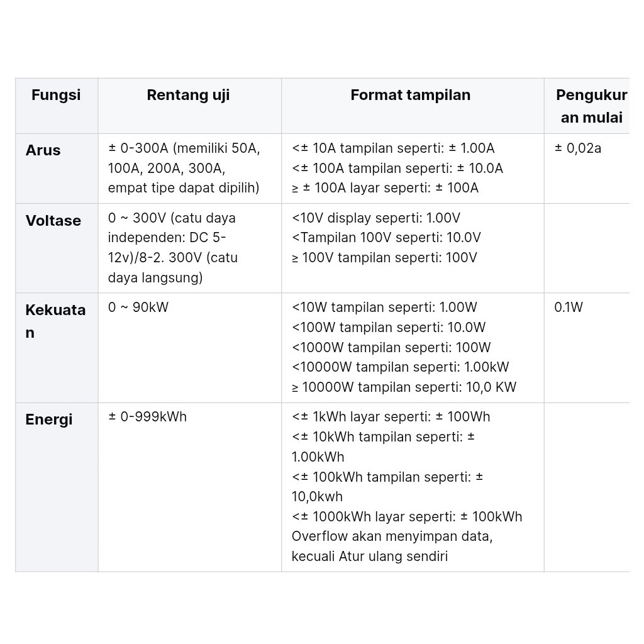This screenshot has width=644, height=644.
Task: Select the ± 0-999kWh range cell
Action: (148, 417)
